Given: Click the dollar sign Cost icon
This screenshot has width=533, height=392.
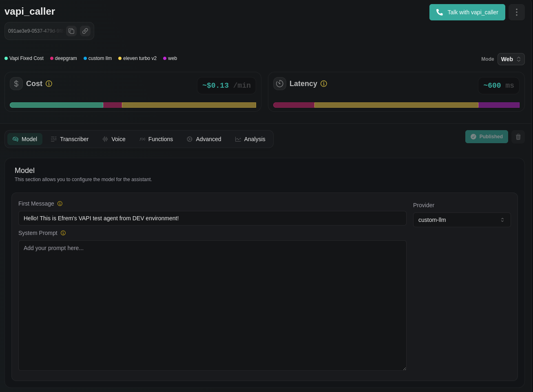Looking at the screenshot, I should (16, 84).
